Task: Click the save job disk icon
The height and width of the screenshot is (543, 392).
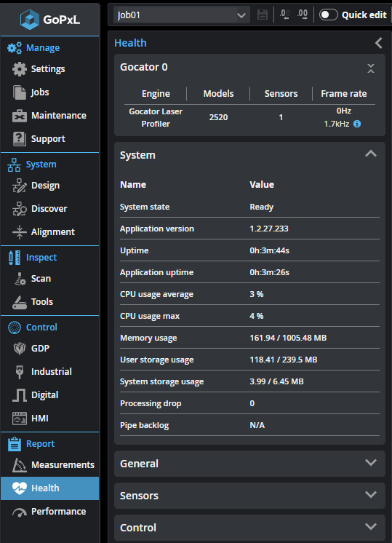Action: pyautogui.click(x=263, y=15)
